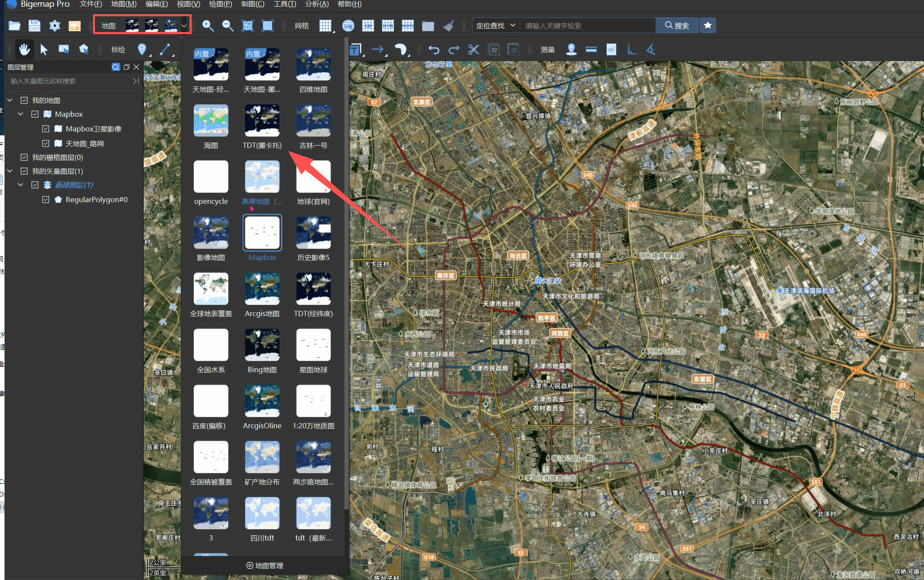Screen dimensions: 924x580
Task: Select the line drawing tool
Action: pyautogui.click(x=165, y=49)
